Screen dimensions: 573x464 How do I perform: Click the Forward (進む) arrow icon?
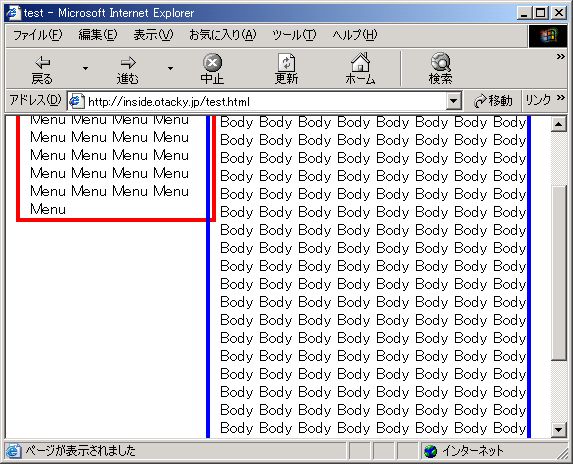tap(128, 62)
